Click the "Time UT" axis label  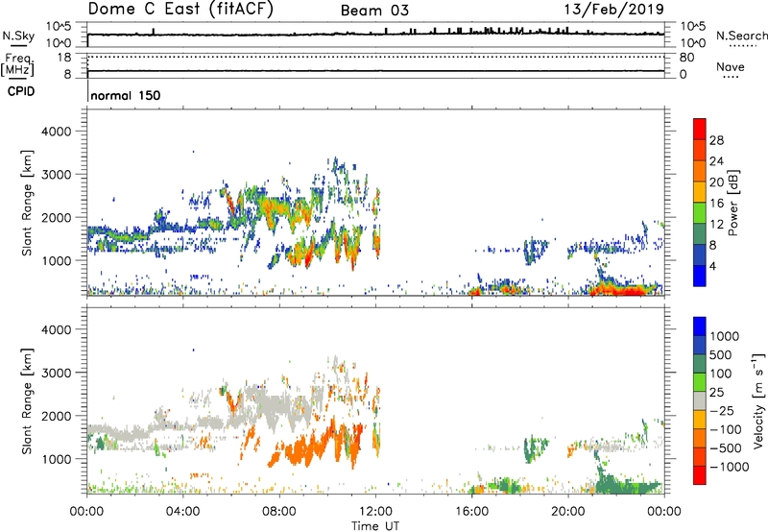375,526
